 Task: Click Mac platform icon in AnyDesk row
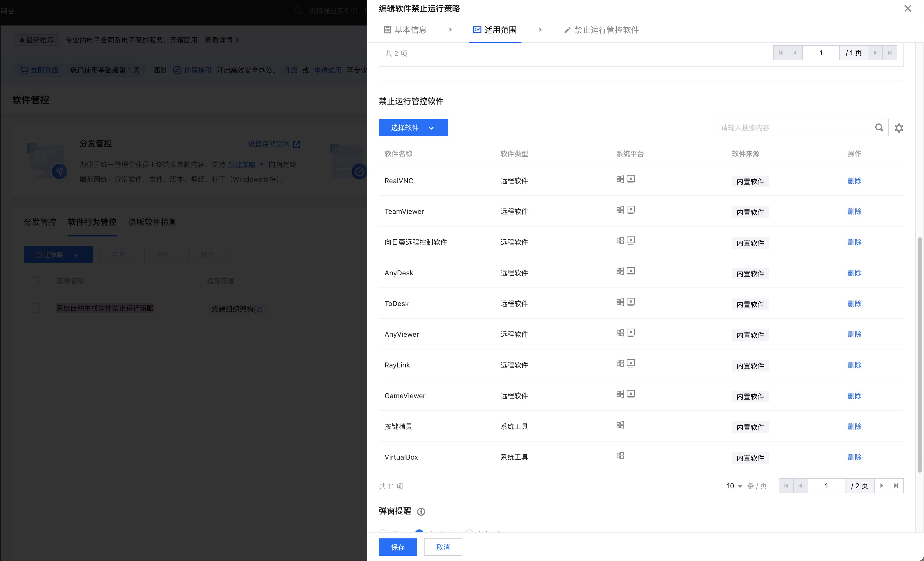coord(631,271)
